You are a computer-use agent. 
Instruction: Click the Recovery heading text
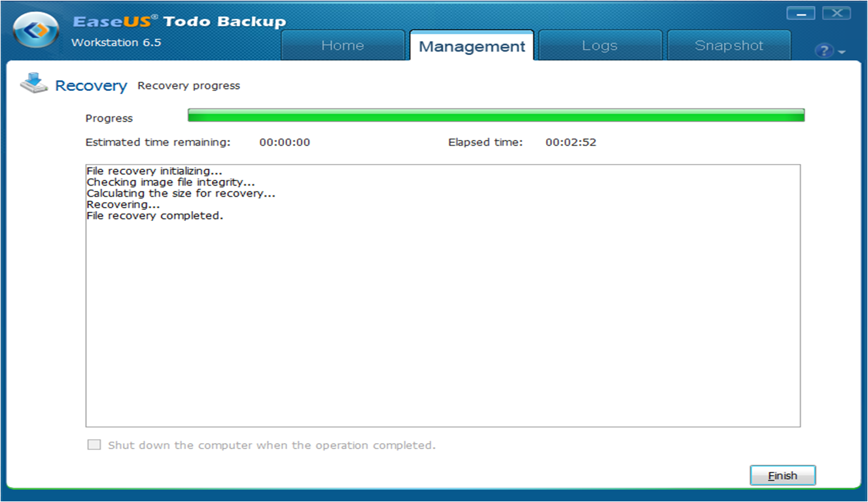91,86
